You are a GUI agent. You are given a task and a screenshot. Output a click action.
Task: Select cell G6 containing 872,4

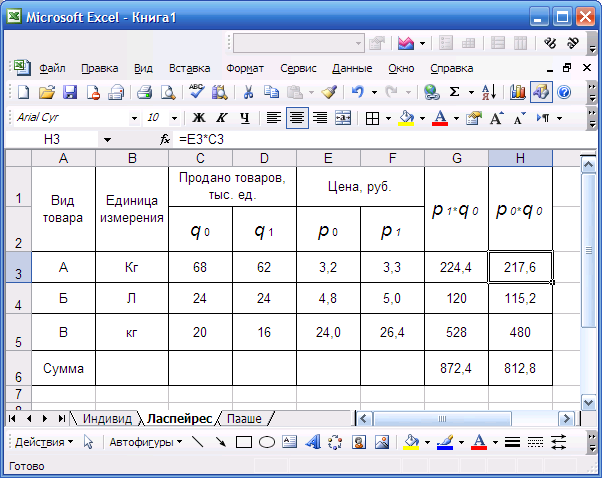(456, 368)
